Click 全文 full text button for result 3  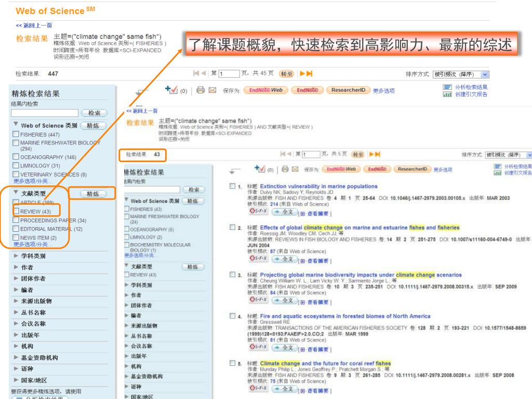(285, 300)
